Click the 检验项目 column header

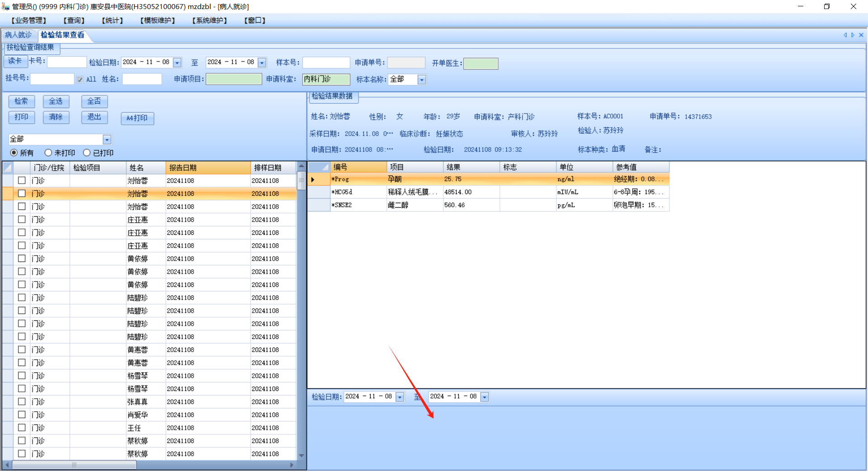pyautogui.click(x=98, y=168)
